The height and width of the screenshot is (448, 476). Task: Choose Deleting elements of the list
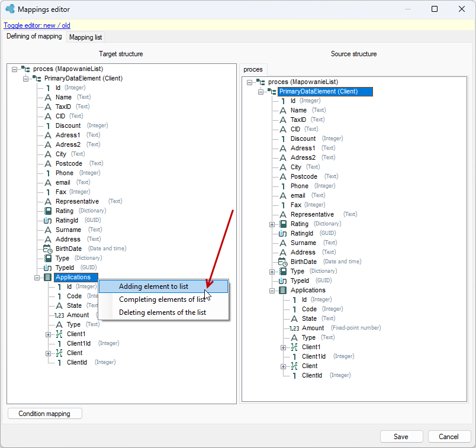(163, 312)
